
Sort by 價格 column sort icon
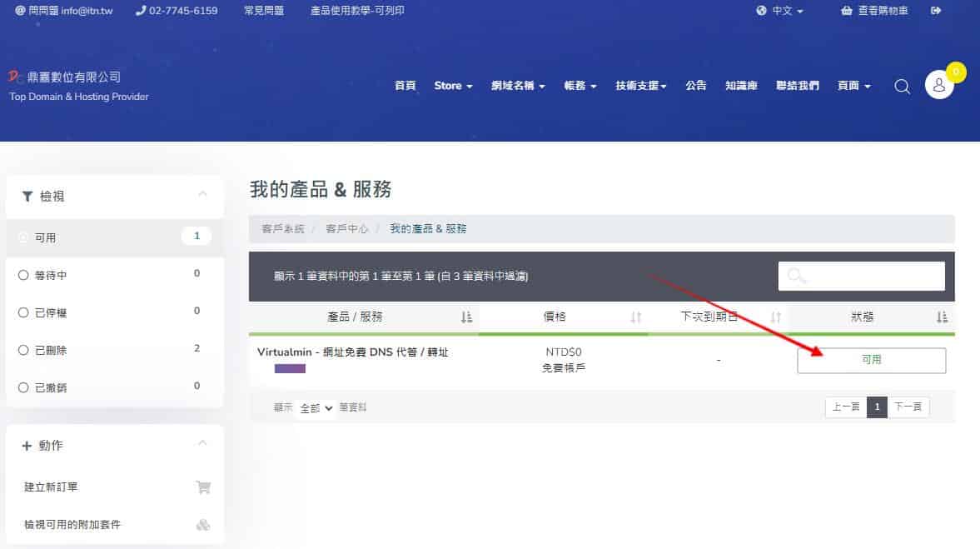(636, 317)
